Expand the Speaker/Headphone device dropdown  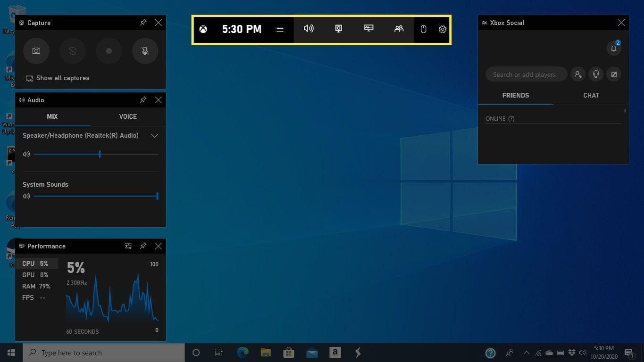coord(154,135)
